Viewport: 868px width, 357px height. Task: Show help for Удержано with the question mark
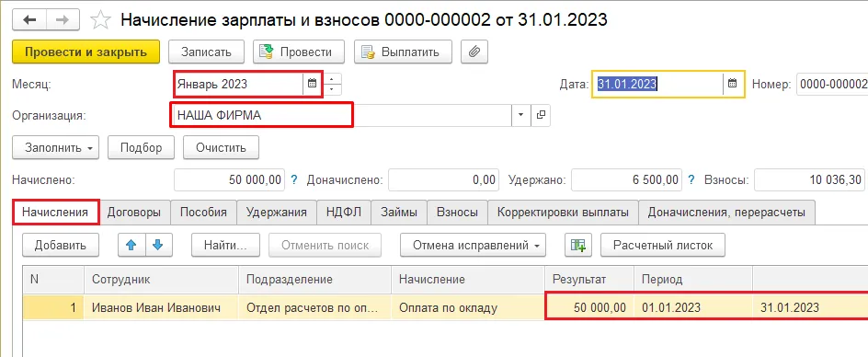(x=691, y=179)
